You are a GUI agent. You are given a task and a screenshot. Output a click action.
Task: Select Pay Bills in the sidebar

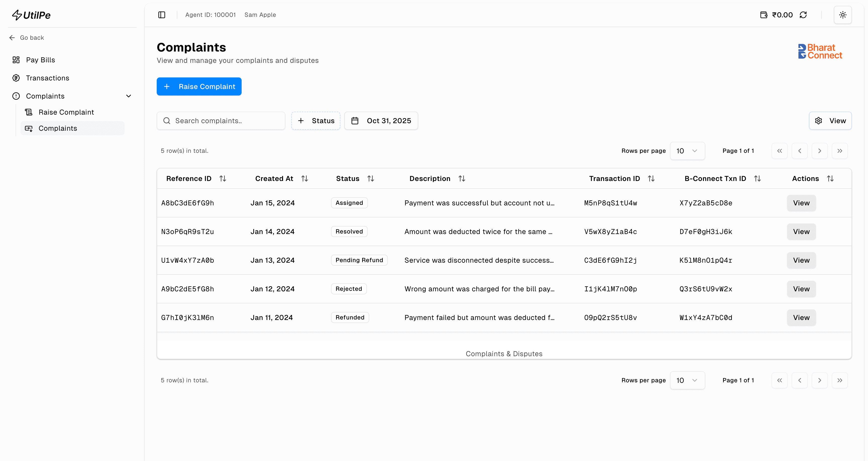click(40, 60)
